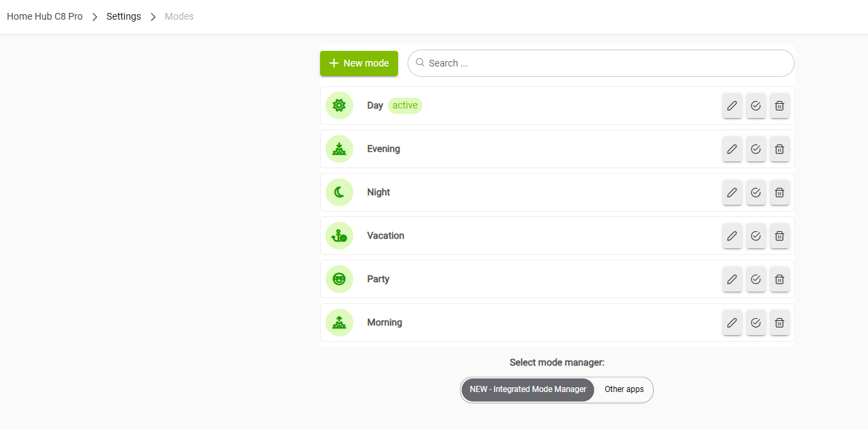This screenshot has height=430, width=868.
Task: Go to the Home Hub C8 Pro breadcrumb
Action: click(x=45, y=16)
